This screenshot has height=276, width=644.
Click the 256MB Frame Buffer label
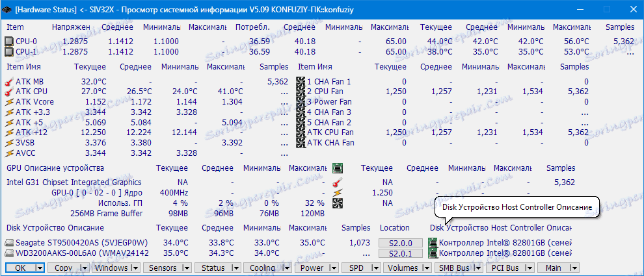coord(107,213)
